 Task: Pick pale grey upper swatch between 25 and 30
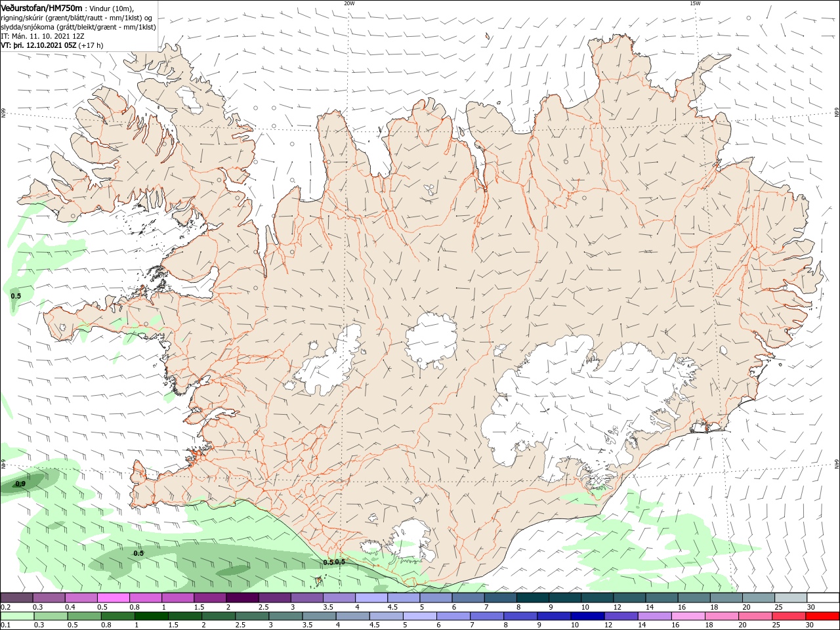click(790, 598)
